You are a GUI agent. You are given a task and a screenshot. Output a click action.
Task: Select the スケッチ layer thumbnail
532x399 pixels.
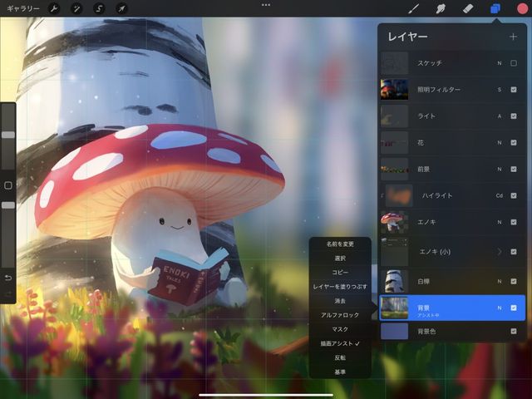pos(394,63)
